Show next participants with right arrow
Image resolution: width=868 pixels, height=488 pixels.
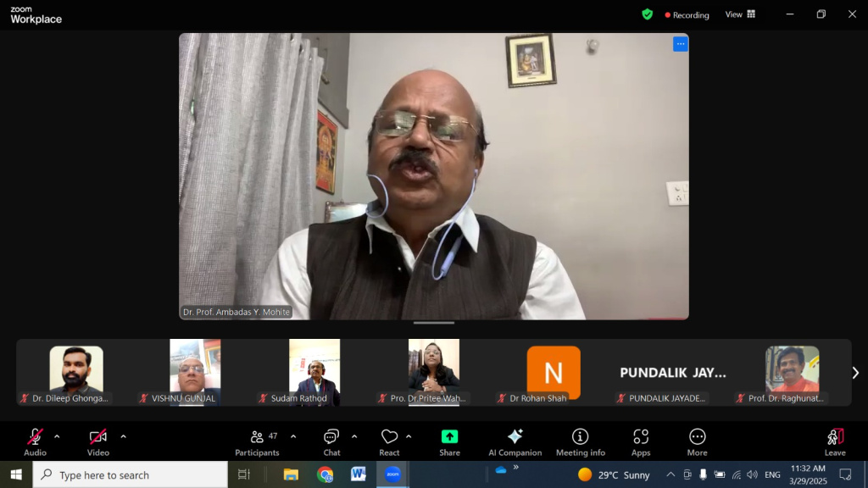coord(855,373)
